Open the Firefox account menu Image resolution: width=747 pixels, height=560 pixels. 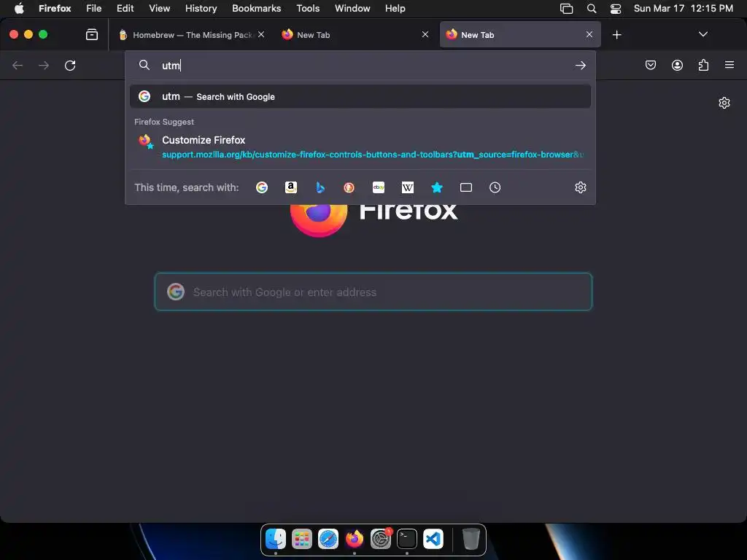(x=677, y=65)
